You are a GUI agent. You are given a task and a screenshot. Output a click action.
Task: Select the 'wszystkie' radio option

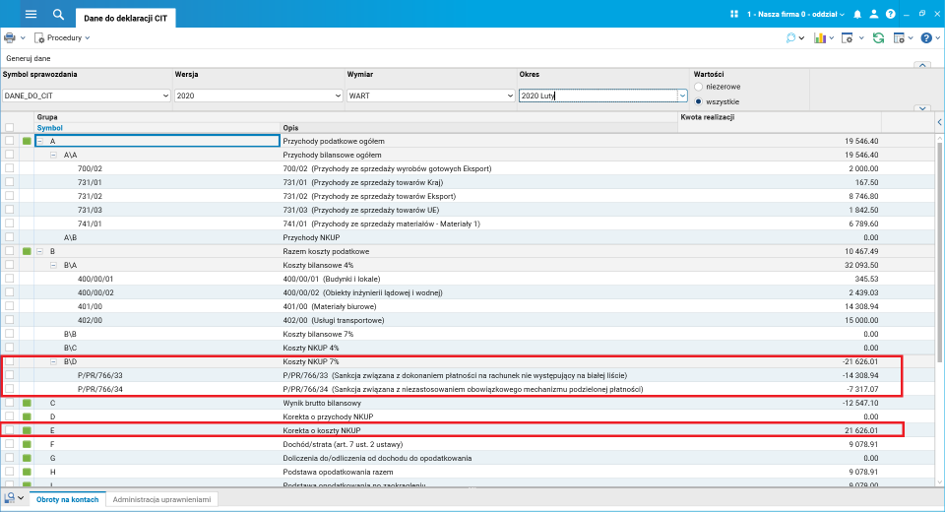tap(699, 102)
